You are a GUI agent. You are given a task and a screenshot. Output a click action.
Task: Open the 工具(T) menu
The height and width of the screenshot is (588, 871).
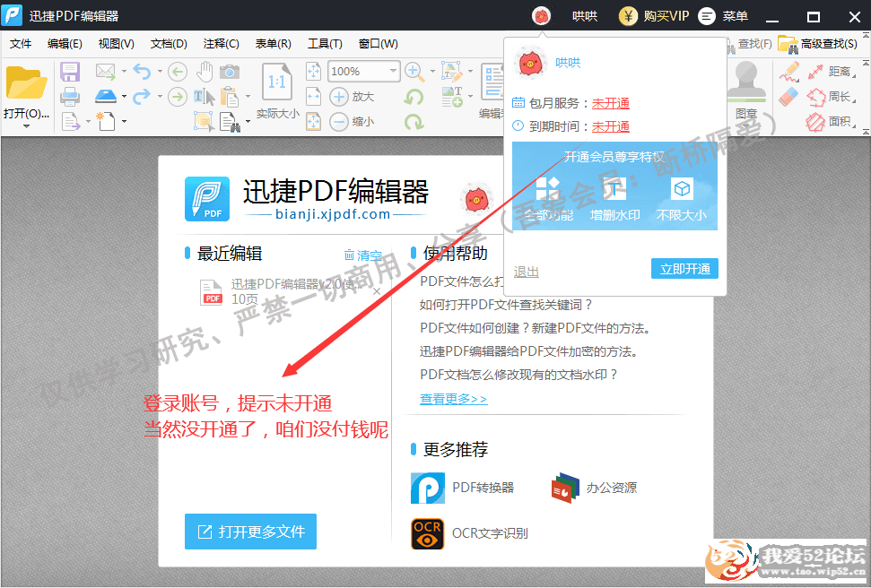click(325, 43)
